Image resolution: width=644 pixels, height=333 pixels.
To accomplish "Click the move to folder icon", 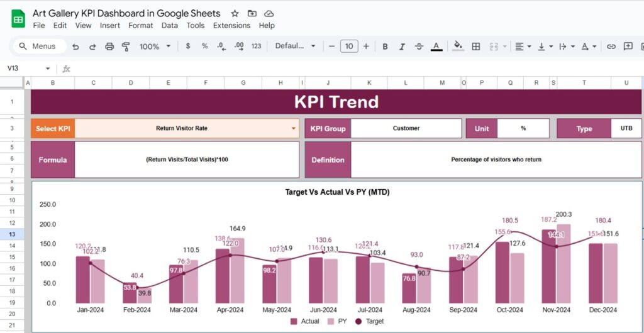I will pyautogui.click(x=252, y=14).
